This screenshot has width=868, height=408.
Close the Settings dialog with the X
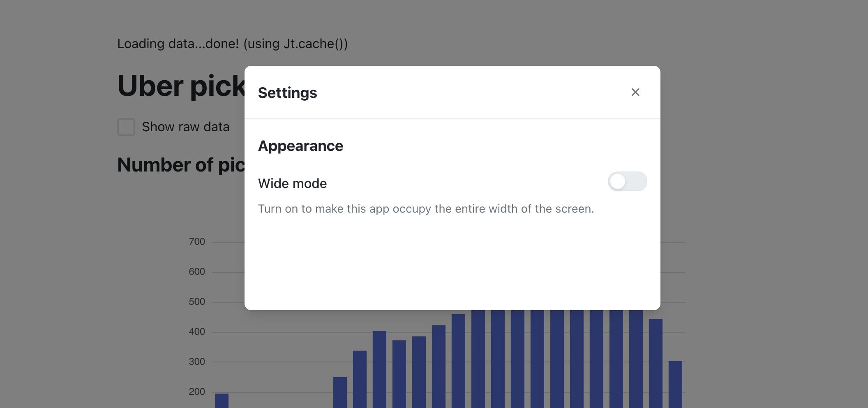tap(635, 92)
